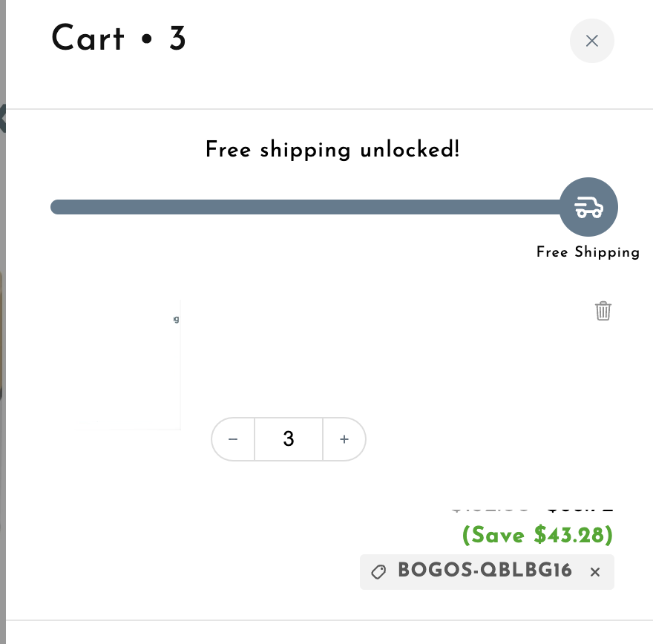Click the "Free Shipping" label under truck
The height and width of the screenshot is (644, 653).
click(588, 252)
